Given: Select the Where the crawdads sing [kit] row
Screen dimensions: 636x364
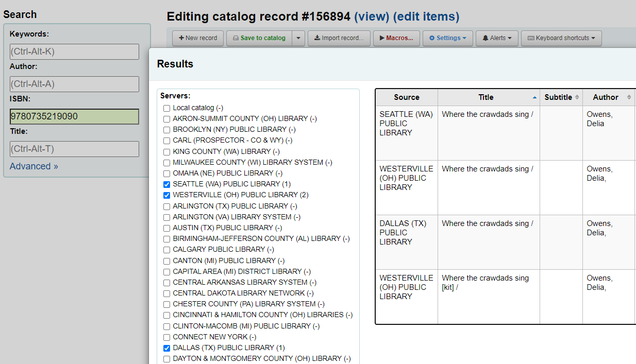Looking at the screenshot, I should tap(485, 283).
